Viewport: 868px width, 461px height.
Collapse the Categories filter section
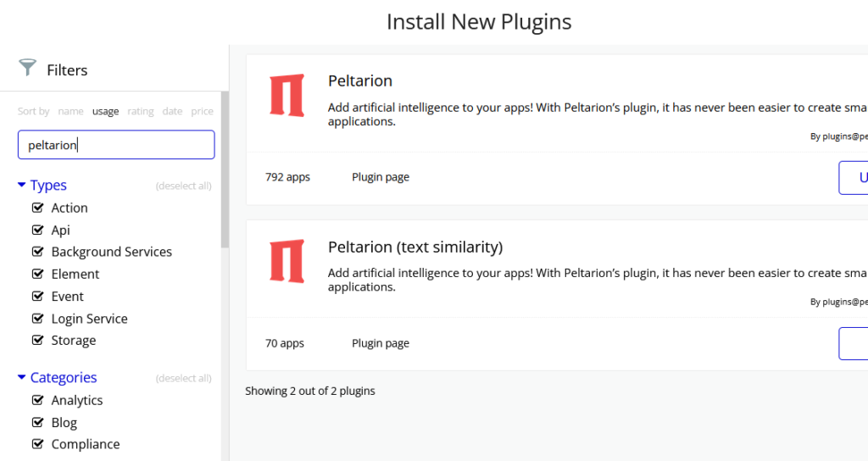coord(57,377)
